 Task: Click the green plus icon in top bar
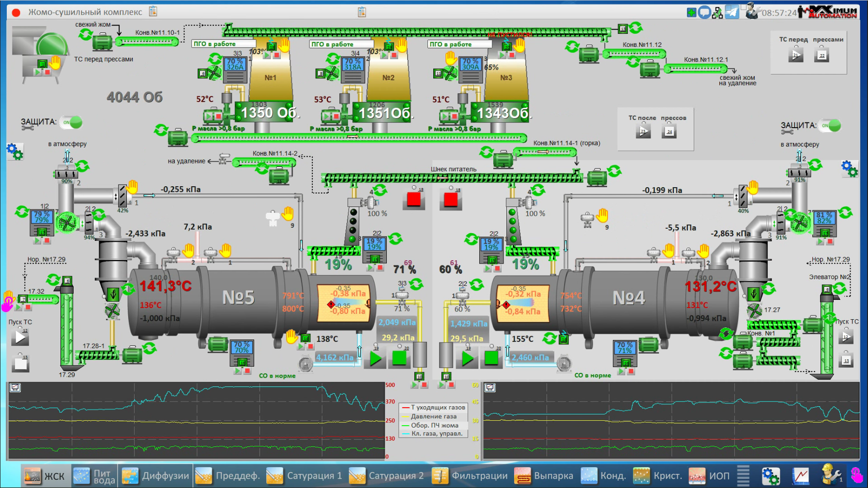coord(691,13)
